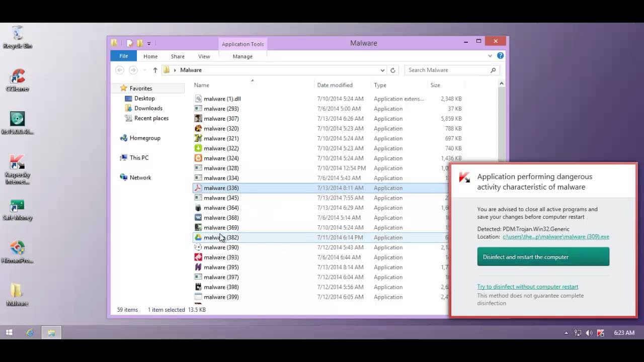Show hidden tray icons arrow
Viewport: 644px width, 362px height.
point(566,333)
